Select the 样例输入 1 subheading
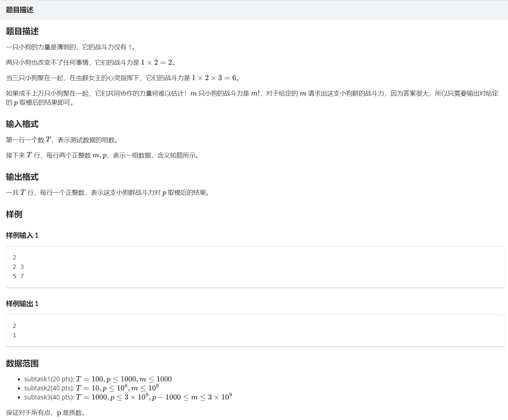Viewport: 508px width, 420px height. click(x=22, y=235)
